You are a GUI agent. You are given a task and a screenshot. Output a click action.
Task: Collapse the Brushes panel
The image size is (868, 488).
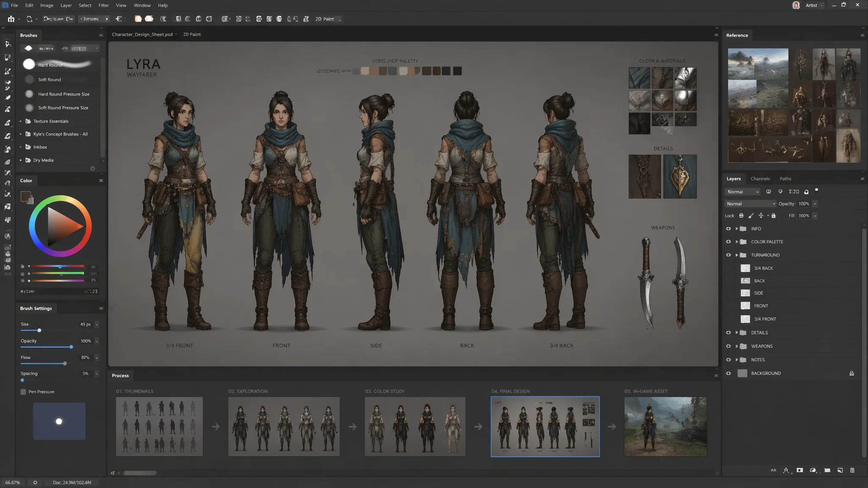pos(101,35)
